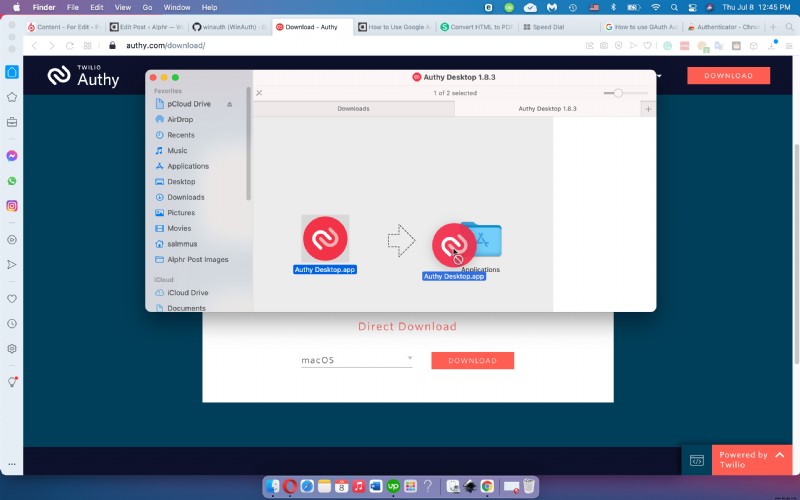Open the Window menu
Image resolution: width=800 pixels, height=500 pixels.
coord(177,7)
